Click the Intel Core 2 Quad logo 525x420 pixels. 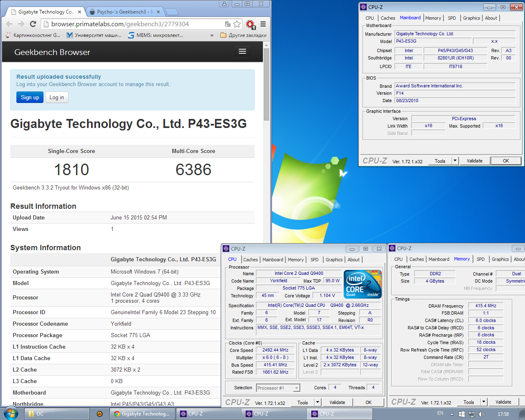(363, 284)
